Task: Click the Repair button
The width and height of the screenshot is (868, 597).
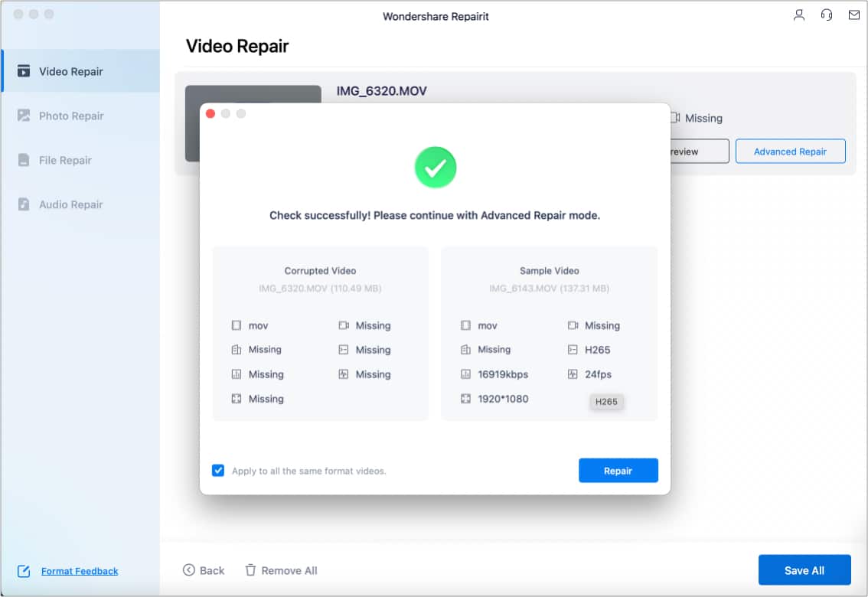Action: pos(618,470)
